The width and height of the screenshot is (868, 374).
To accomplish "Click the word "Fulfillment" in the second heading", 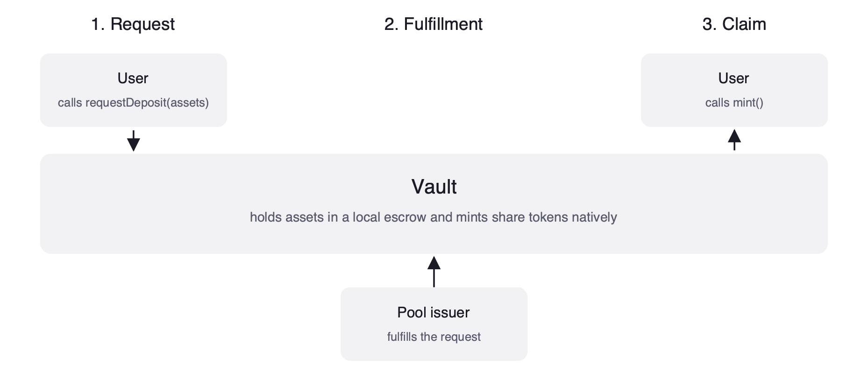I will [x=443, y=24].
